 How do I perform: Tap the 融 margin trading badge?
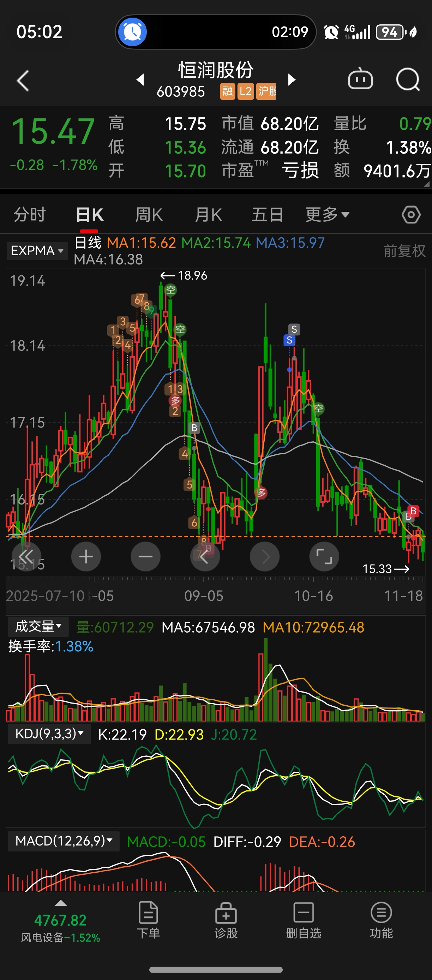(227, 91)
